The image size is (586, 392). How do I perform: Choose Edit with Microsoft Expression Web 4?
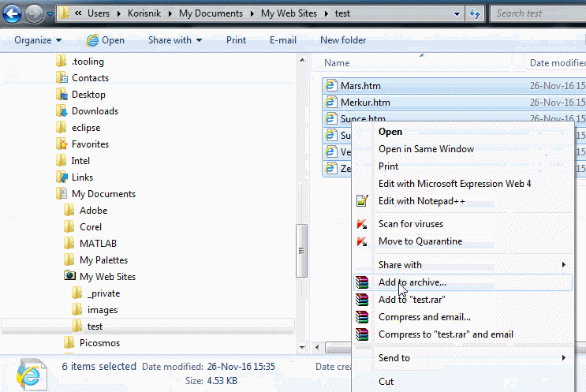[x=454, y=184]
